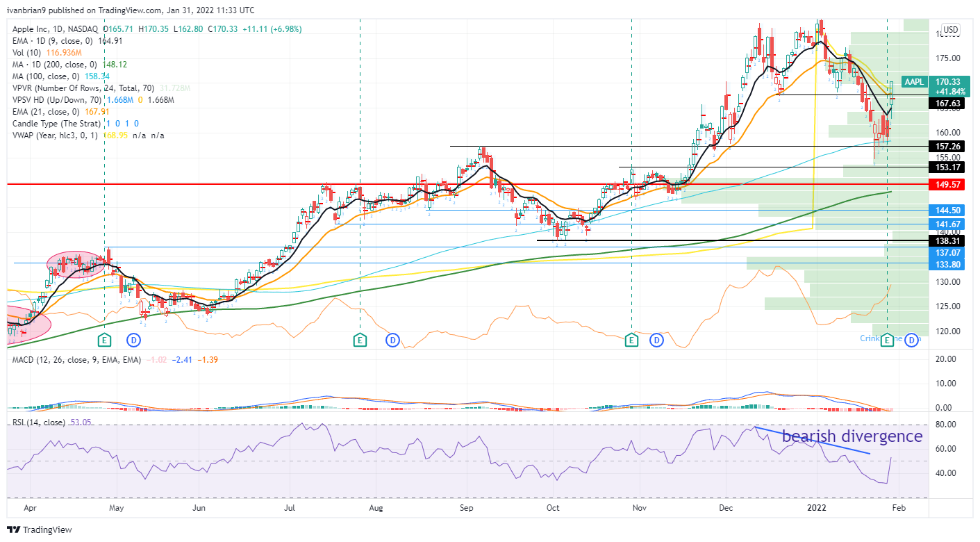Click the earnings E marker in late January 2022
The height and width of the screenshot is (542, 980).
(887, 340)
